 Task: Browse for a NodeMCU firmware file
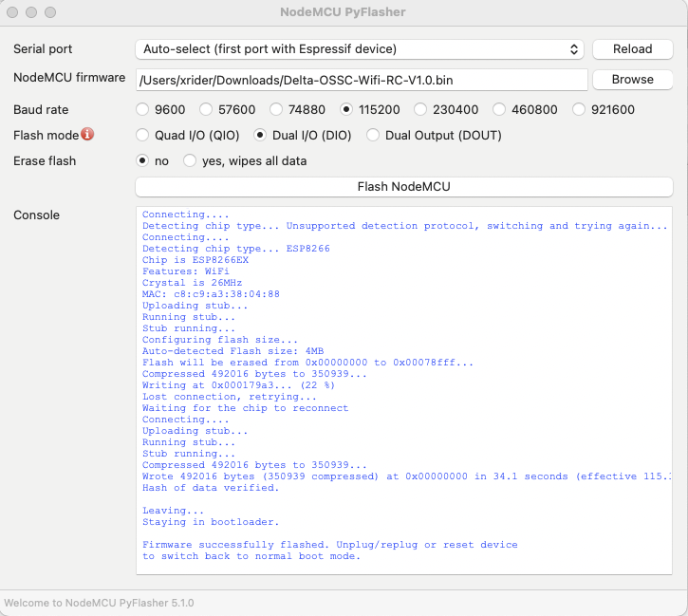click(632, 80)
